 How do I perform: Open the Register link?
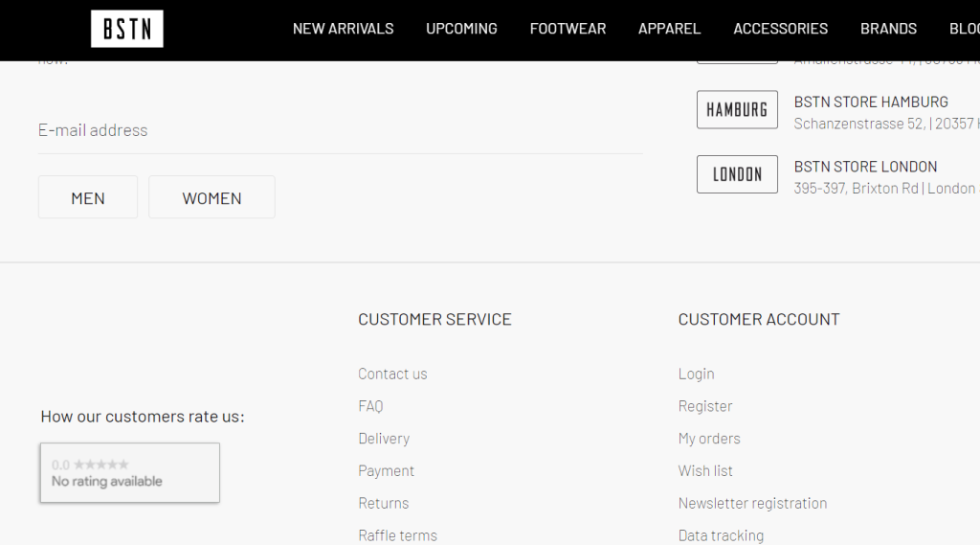click(x=705, y=406)
